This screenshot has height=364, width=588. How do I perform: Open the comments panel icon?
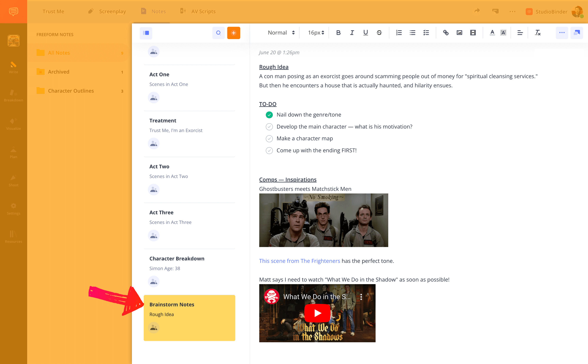point(577,33)
